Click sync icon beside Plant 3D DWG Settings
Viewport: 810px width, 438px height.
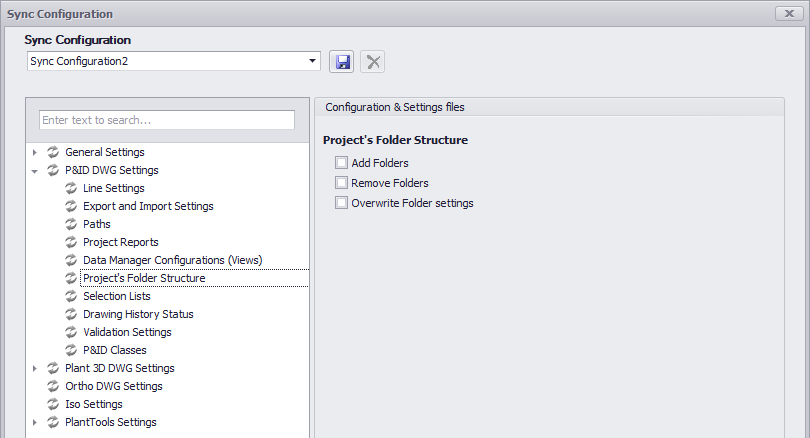[53, 368]
